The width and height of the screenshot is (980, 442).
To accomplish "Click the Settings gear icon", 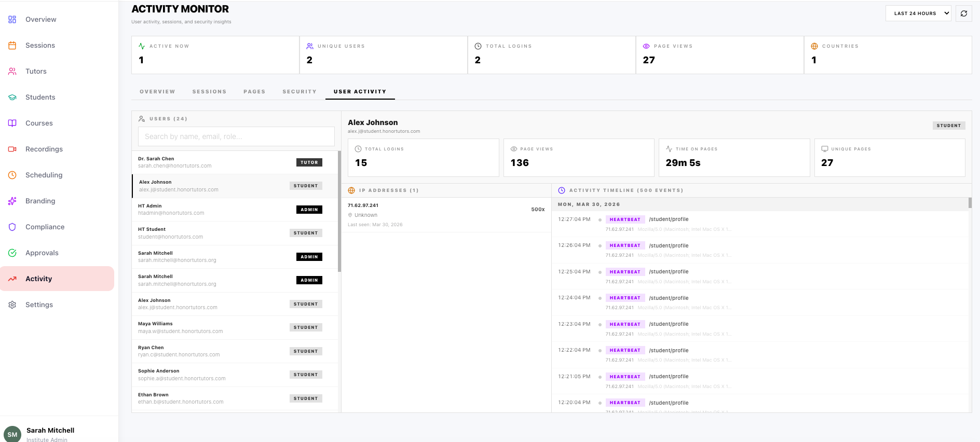I will click(x=12, y=305).
